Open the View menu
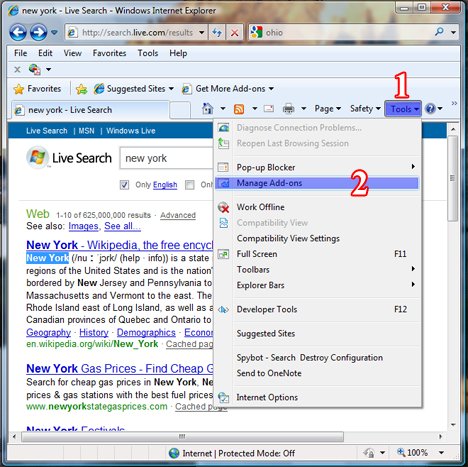The image size is (468, 467). [x=73, y=53]
